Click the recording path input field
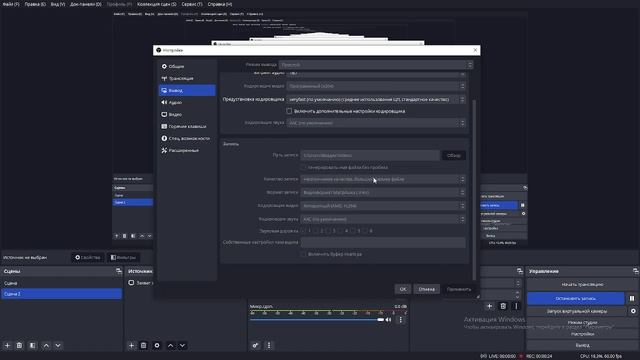This screenshot has width=640, height=360. tap(370, 155)
